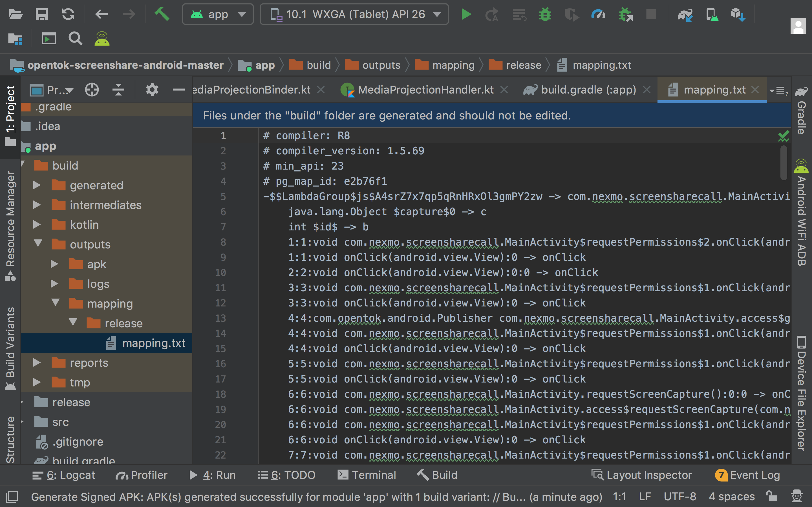This screenshot has width=812, height=507.
Task: Build the project using the hammer icon
Action: [x=162, y=14]
